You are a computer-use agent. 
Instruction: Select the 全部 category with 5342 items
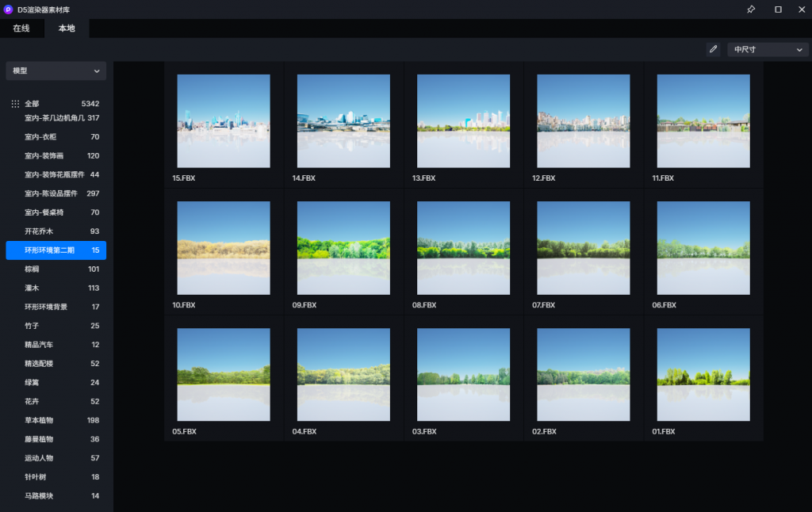pyautogui.click(x=56, y=104)
